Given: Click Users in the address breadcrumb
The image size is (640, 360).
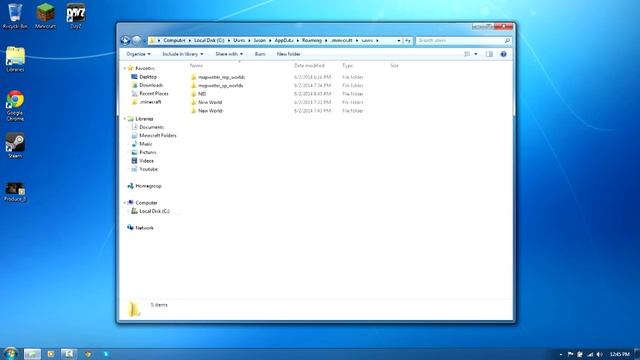Looking at the screenshot, I should point(239,40).
